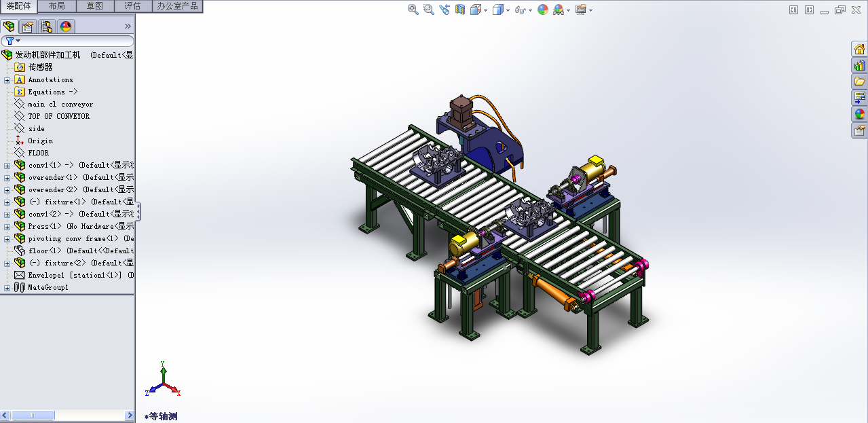This screenshot has height=423, width=868.
Task: Click the feature tree filter field
Action: (x=68, y=41)
